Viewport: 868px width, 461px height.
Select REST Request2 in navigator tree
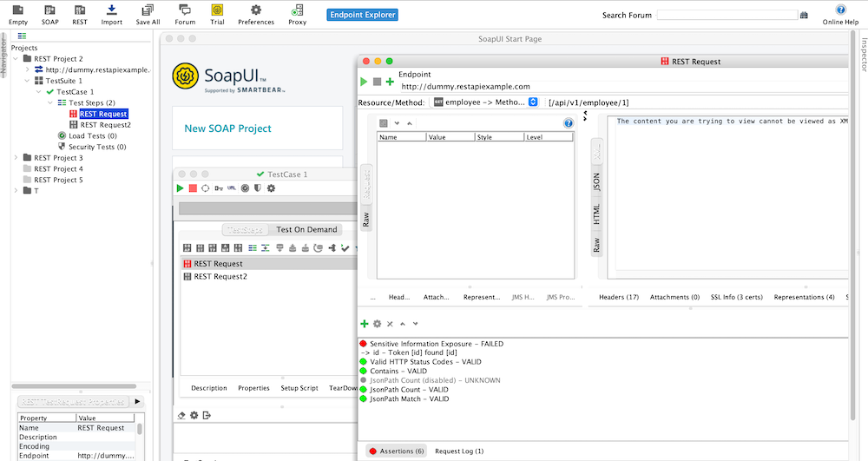(105, 125)
